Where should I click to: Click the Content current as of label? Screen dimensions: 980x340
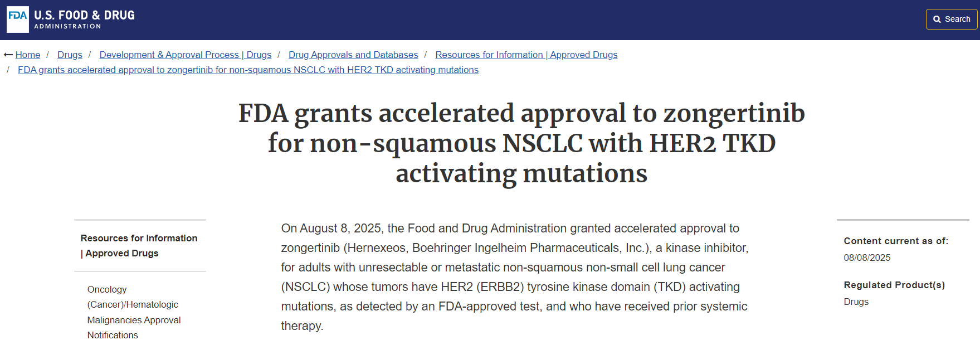pos(896,241)
